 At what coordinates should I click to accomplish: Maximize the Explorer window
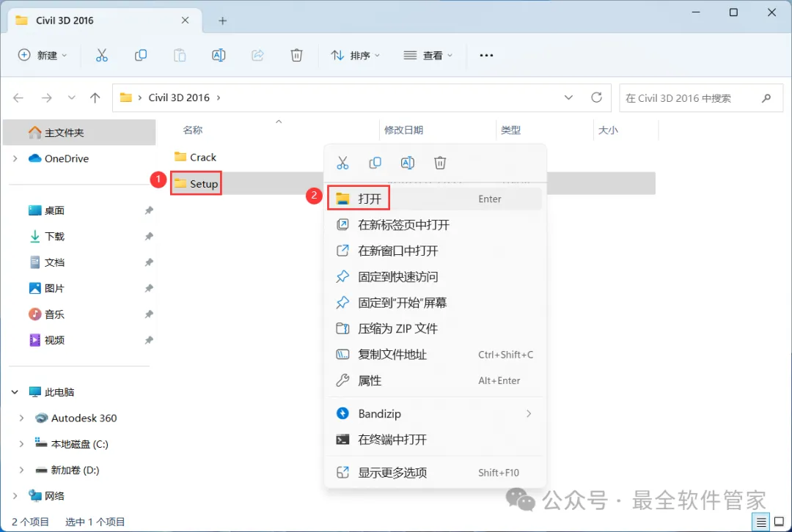tap(733, 12)
